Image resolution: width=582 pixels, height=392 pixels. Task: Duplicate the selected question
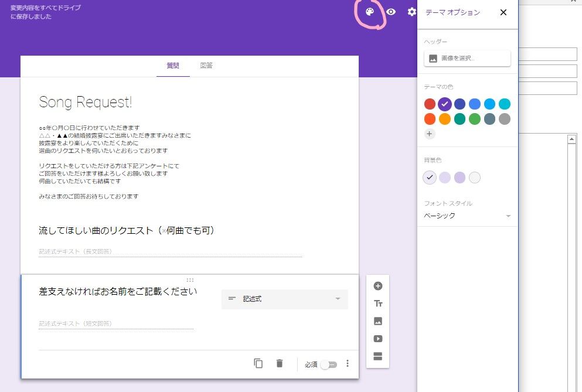pos(258,363)
